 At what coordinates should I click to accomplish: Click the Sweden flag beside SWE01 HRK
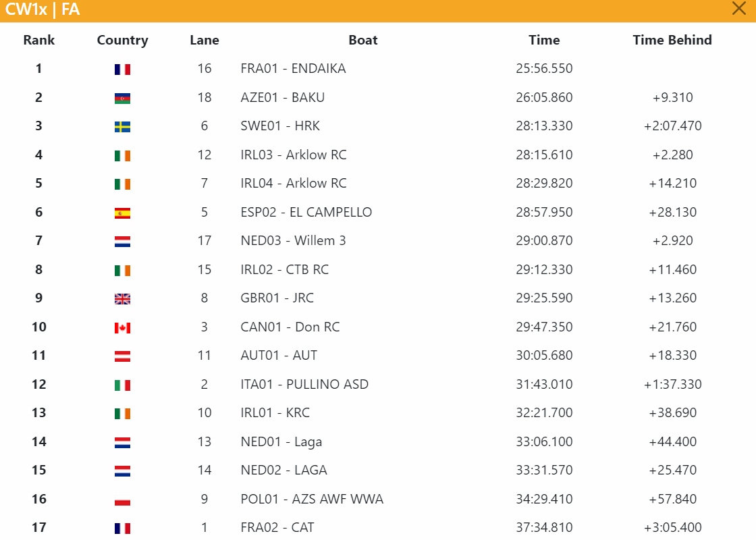pyautogui.click(x=122, y=127)
